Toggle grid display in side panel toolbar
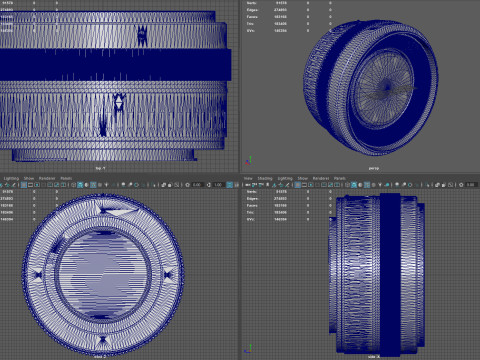 tap(297, 184)
